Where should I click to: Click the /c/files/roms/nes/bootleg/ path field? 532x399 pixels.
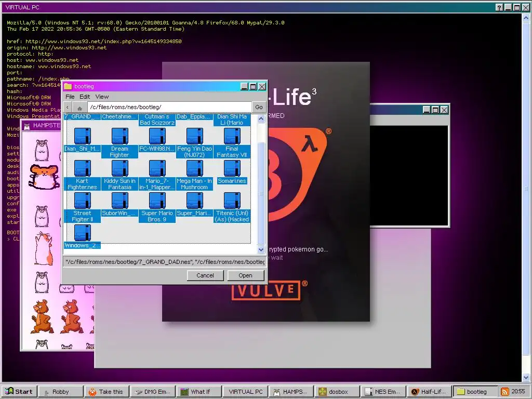(x=170, y=107)
